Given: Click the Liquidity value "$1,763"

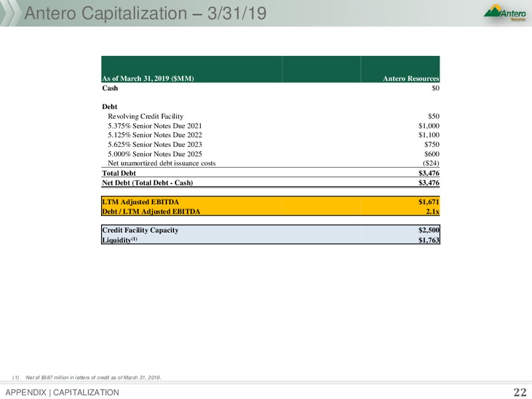Looking at the screenshot, I should pyautogui.click(x=429, y=240).
